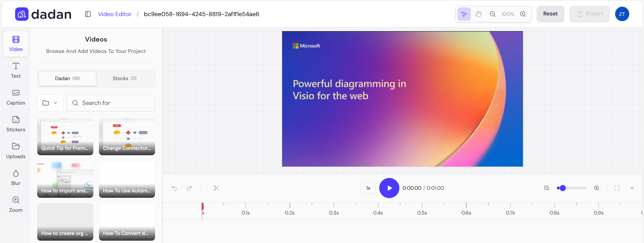
Task: Select the Change Connector video thumbnail
Action: [x=127, y=137]
